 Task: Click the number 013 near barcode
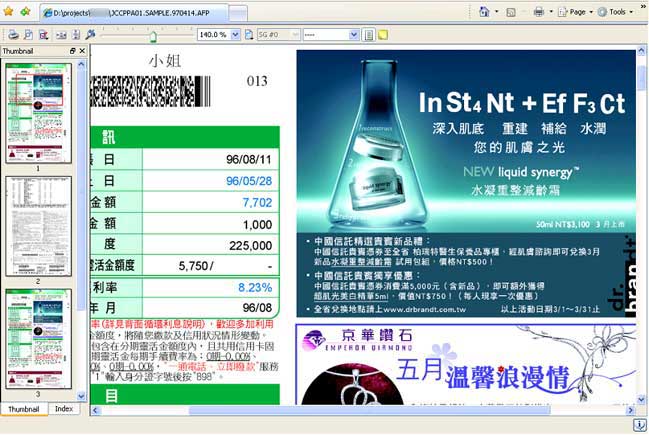[x=257, y=81]
